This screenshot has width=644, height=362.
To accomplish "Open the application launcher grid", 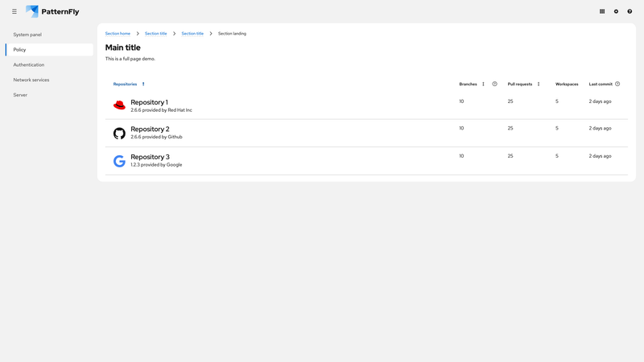I will (x=602, y=11).
